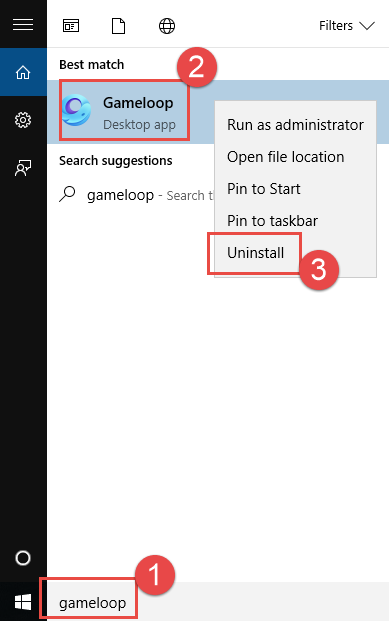Click the Cortana circle icon
Screen dimensions: 389x621
pos(23,558)
